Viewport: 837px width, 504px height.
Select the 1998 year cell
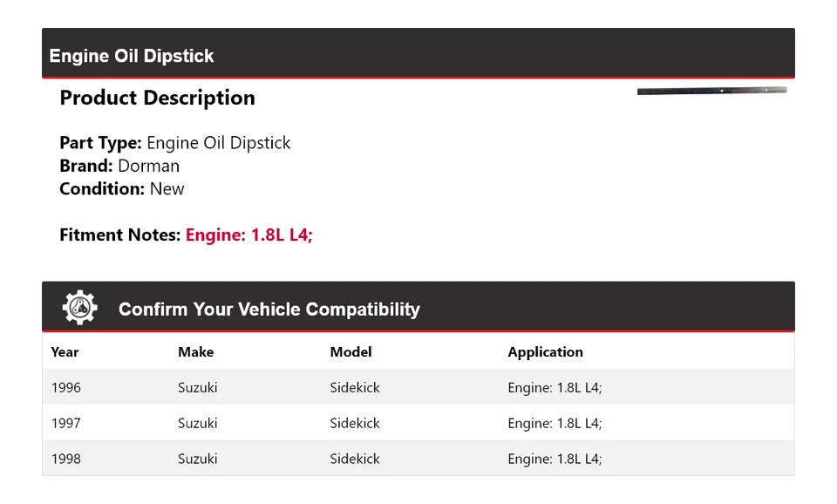[65, 459]
